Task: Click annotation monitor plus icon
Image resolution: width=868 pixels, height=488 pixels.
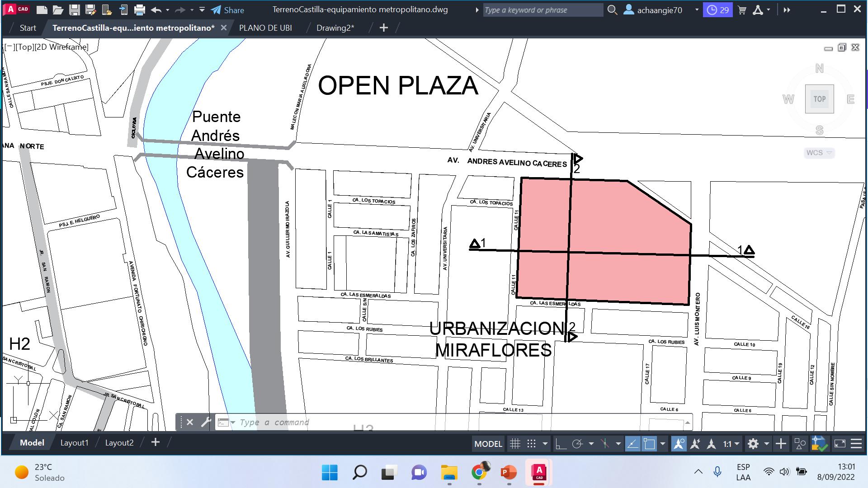Action: (x=781, y=444)
